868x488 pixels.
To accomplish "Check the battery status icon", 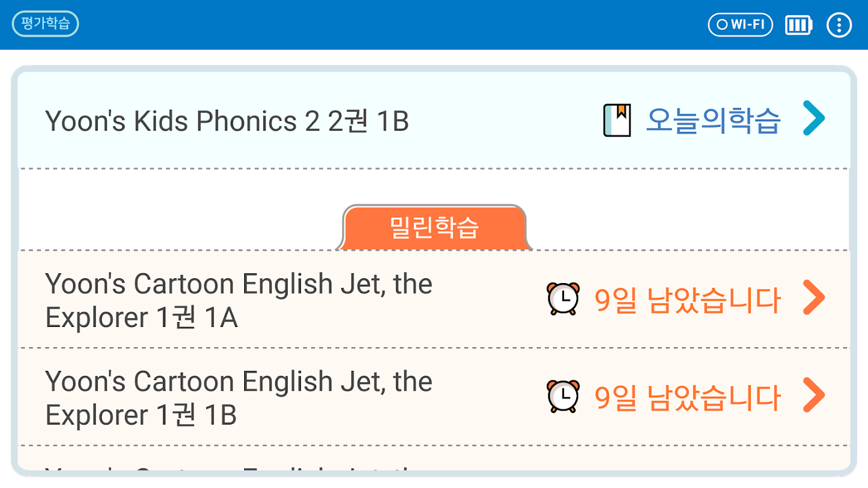I will tap(798, 25).
